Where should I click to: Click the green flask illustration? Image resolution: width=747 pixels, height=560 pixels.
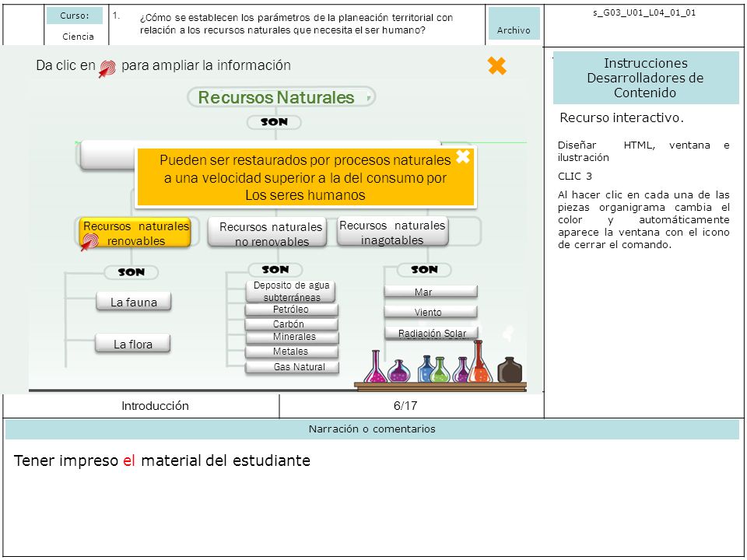(x=440, y=370)
